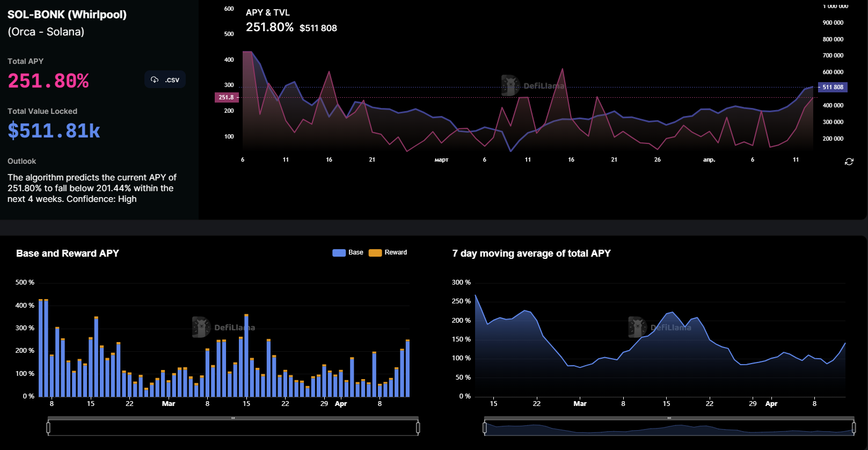The image size is (868, 450).
Task: Download pool data with the .csv button
Action: pyautogui.click(x=165, y=79)
